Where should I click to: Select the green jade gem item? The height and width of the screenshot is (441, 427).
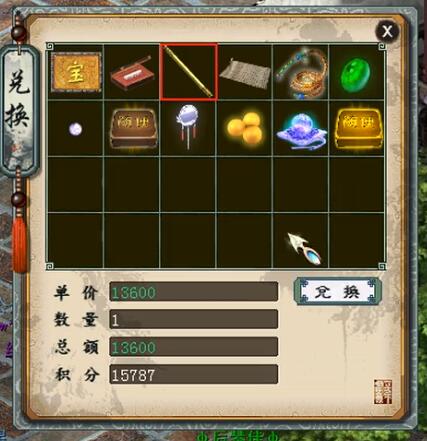[x=356, y=74]
